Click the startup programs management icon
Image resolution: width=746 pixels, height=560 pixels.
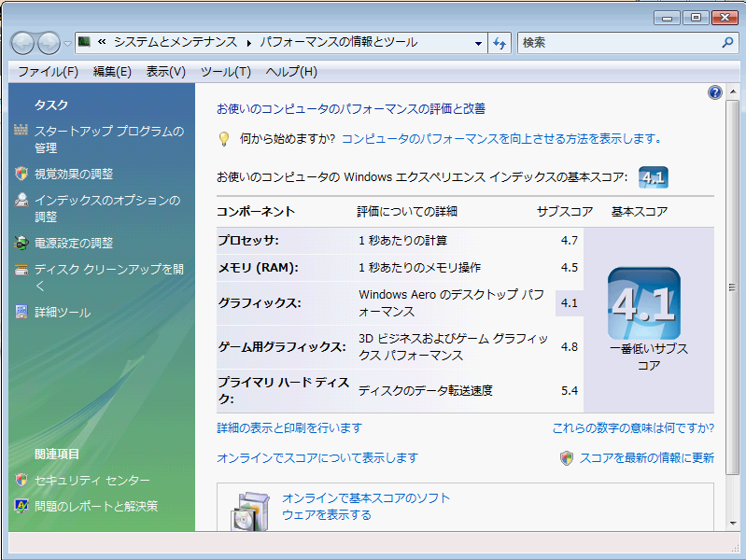tap(21, 131)
